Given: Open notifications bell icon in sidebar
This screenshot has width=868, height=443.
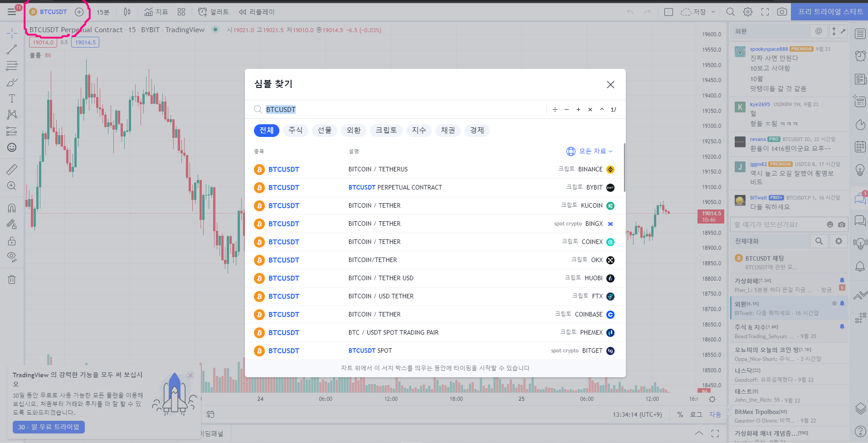Looking at the screenshot, I should point(860,266).
